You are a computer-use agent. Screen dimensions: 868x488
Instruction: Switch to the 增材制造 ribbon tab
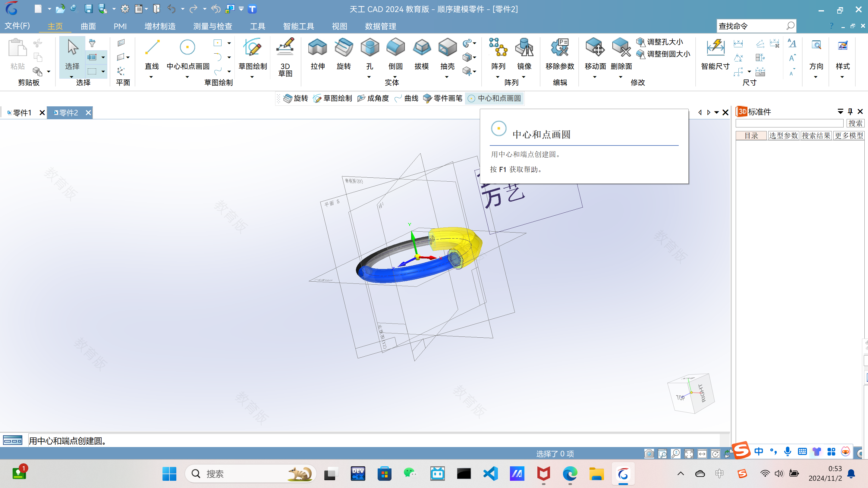[160, 26]
